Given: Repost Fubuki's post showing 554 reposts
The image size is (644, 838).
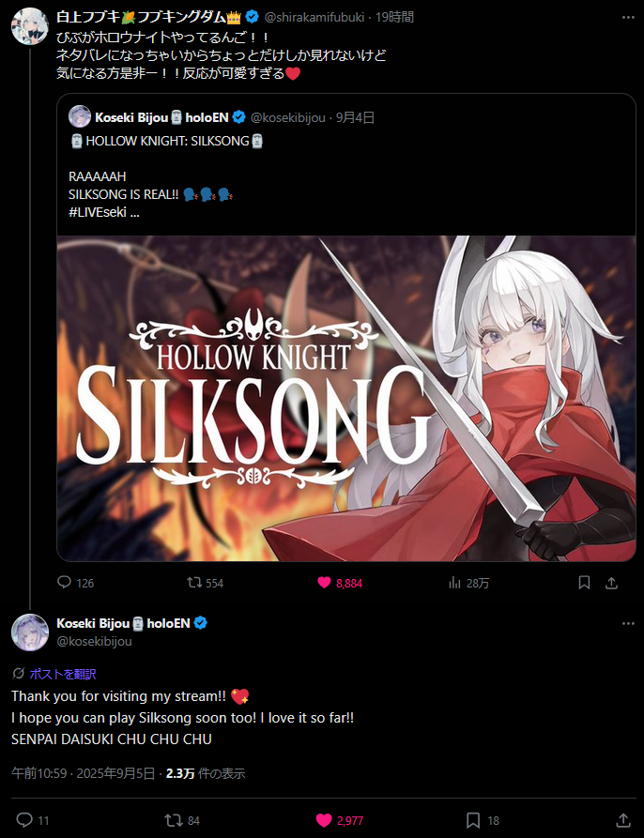Looking at the screenshot, I should 206,583.
